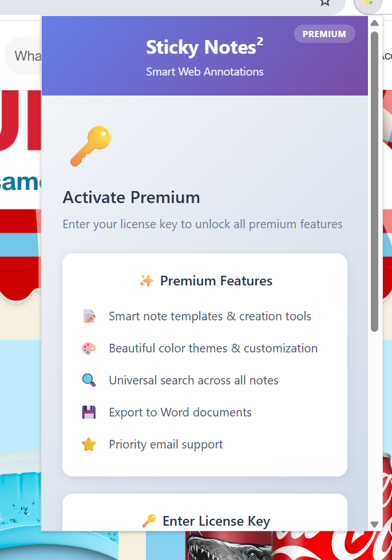Screen dimensions: 392x560
Task: Click the scrollbar up arrow
Action: pos(374,23)
